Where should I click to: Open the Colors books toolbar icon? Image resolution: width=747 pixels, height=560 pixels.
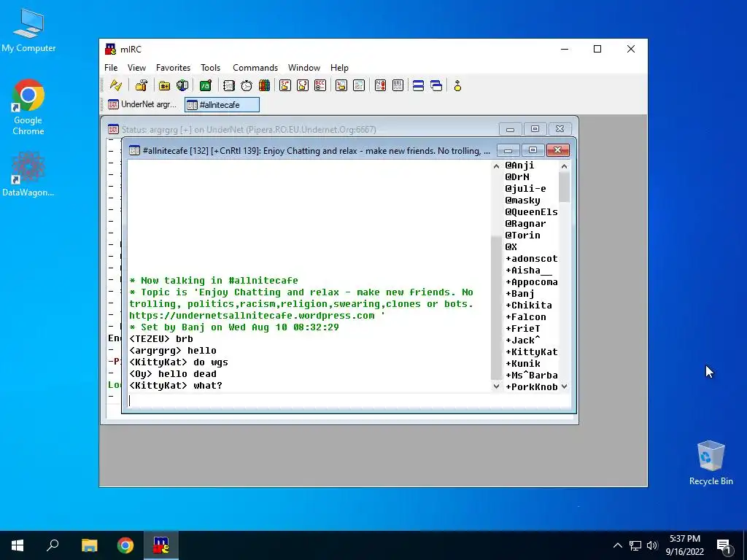(x=264, y=86)
